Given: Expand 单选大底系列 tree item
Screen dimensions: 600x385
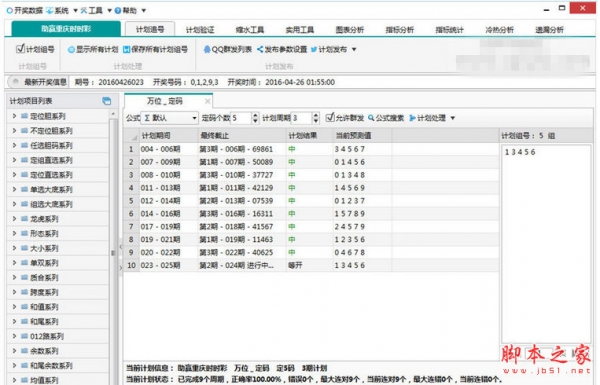Looking at the screenshot, I should [x=14, y=189].
